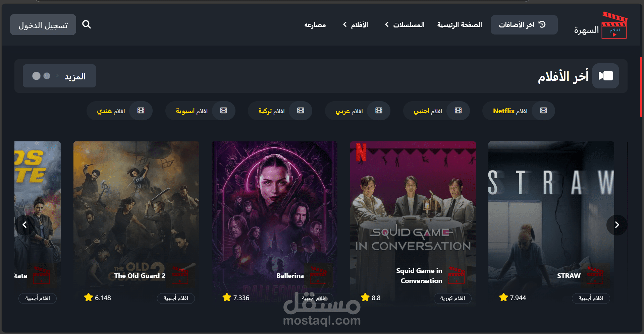The height and width of the screenshot is (334, 644).
Task: Click the history clock icon in اخر الأضافات
Action: [542, 24]
